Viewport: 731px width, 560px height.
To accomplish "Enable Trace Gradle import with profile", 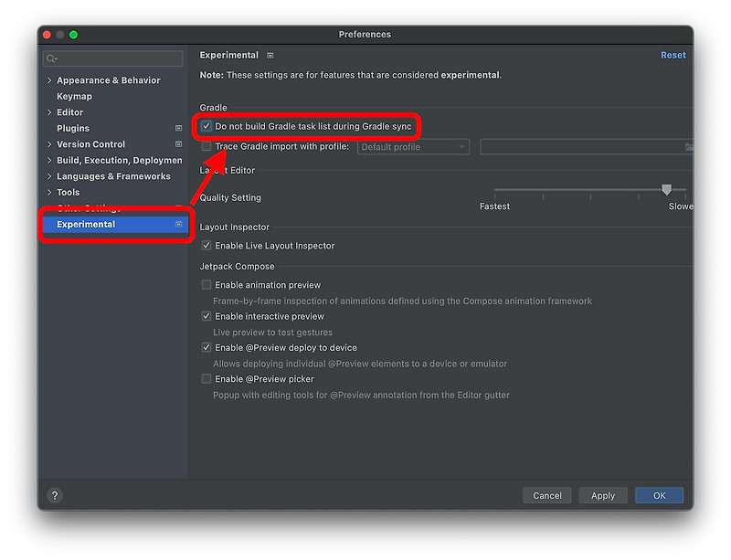I will pyautogui.click(x=207, y=146).
